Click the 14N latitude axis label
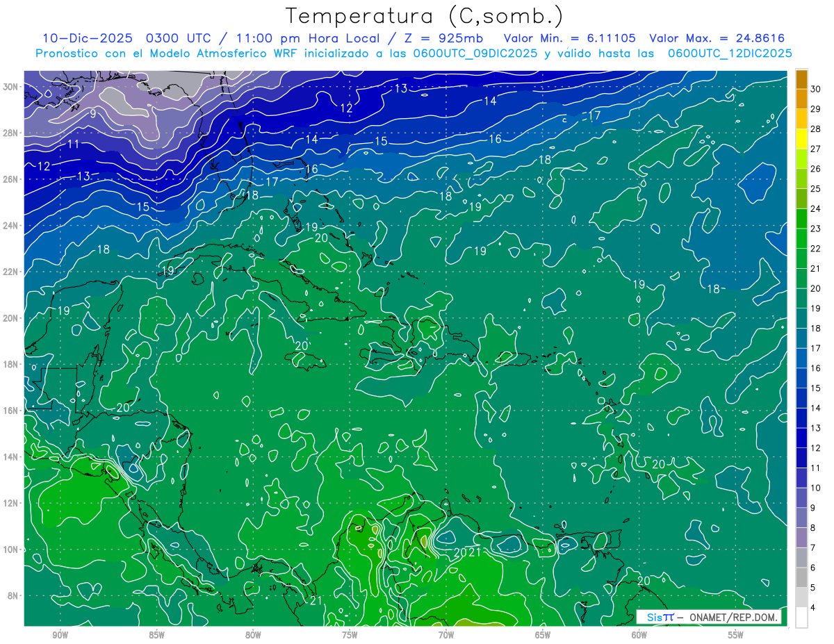The height and width of the screenshot is (644, 834). (11, 457)
